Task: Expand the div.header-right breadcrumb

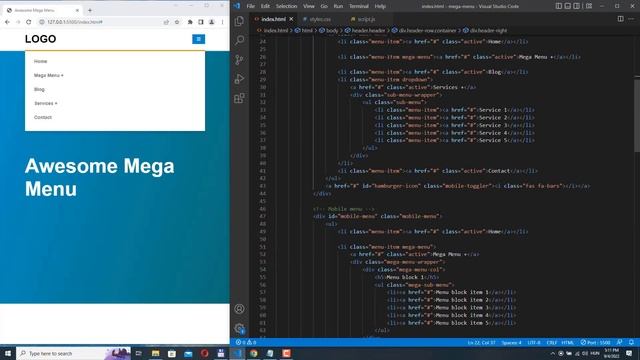Action: pyautogui.click(x=485, y=31)
